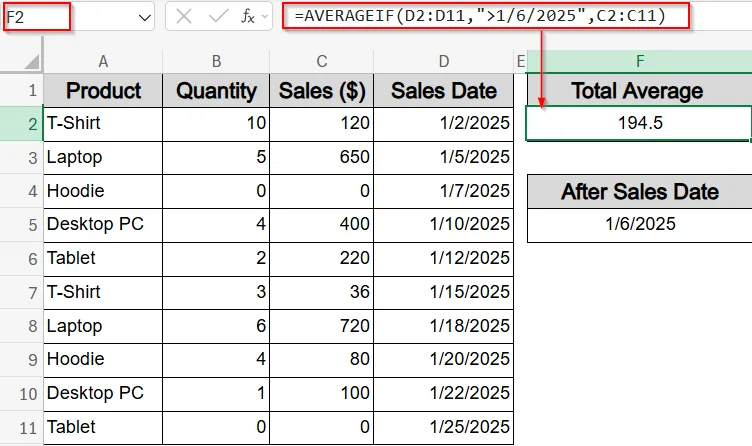This screenshot has height=446, width=752.
Task: Select row 9 header
Action: point(22,360)
